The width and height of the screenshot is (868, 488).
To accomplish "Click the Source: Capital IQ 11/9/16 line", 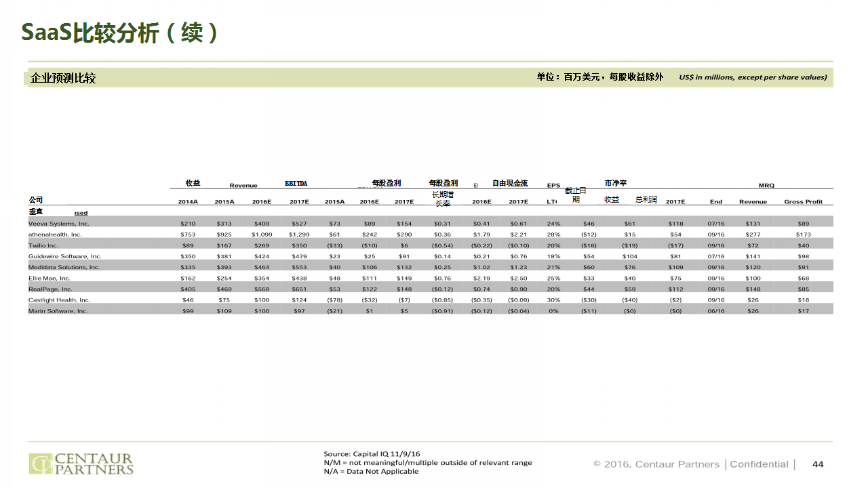I will 372,453.
